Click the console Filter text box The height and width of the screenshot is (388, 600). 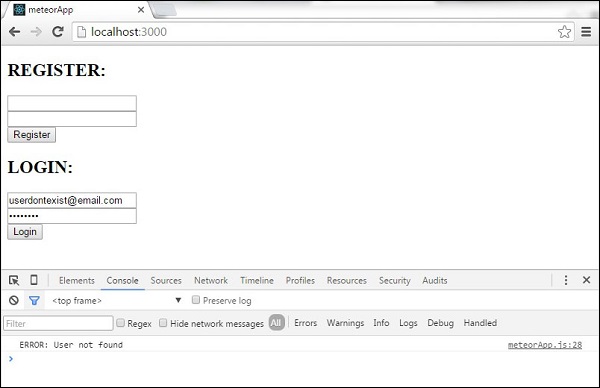coord(58,323)
